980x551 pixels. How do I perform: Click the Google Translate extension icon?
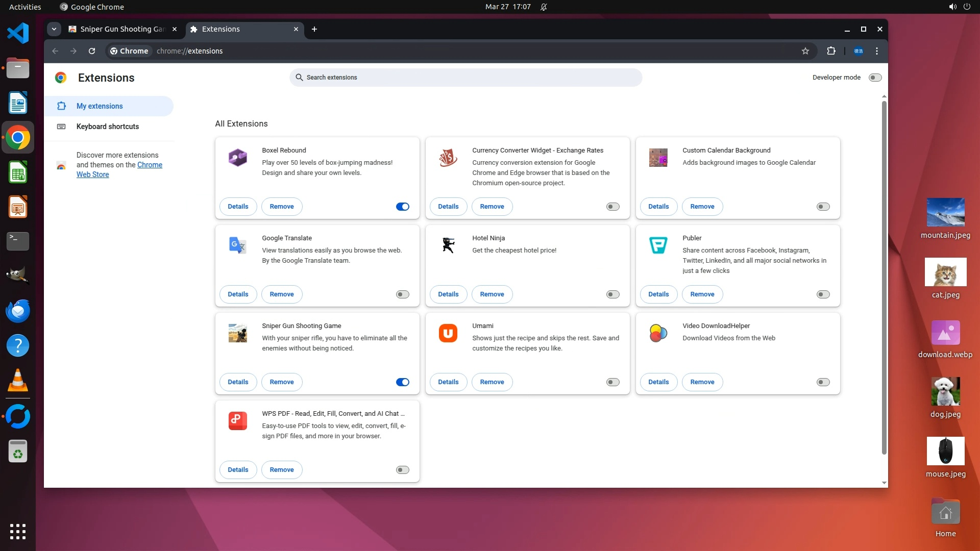(x=237, y=245)
